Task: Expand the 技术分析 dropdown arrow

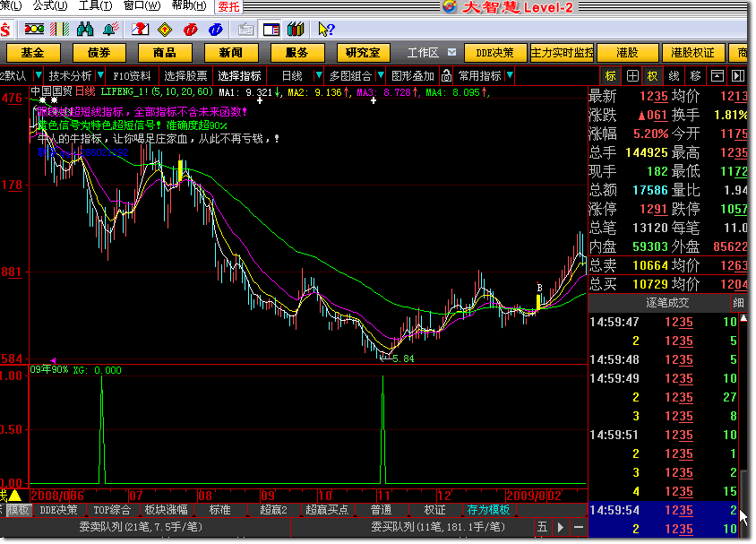Action: [x=100, y=75]
